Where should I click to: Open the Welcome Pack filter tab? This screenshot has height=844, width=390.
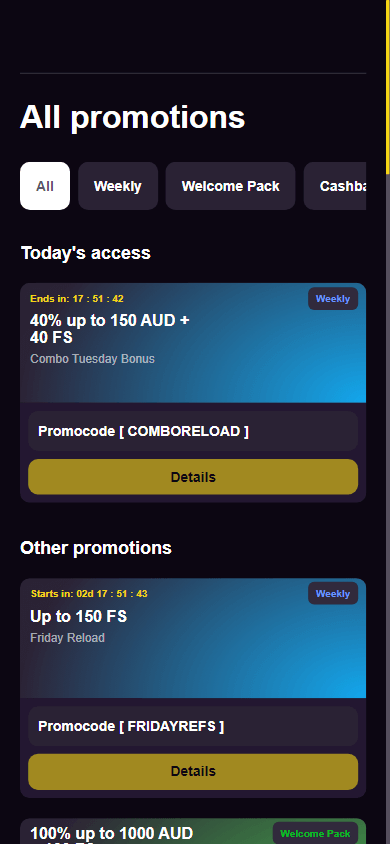click(x=230, y=186)
